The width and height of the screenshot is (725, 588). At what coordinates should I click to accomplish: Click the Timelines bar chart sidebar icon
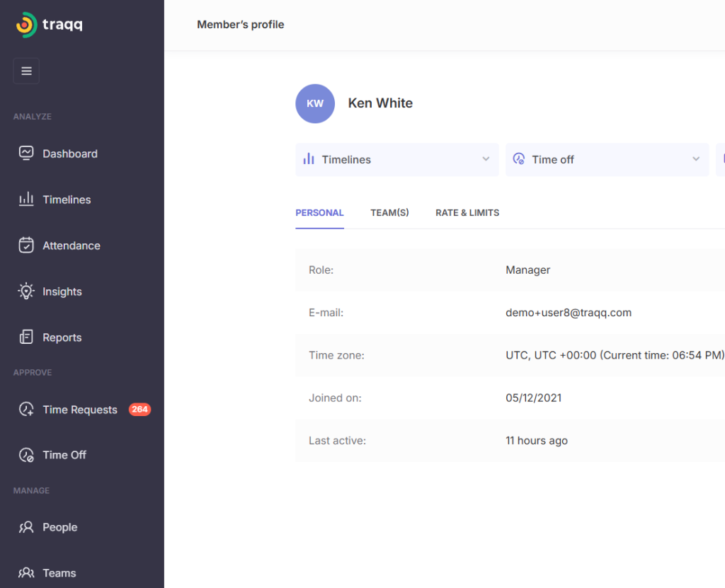click(26, 200)
